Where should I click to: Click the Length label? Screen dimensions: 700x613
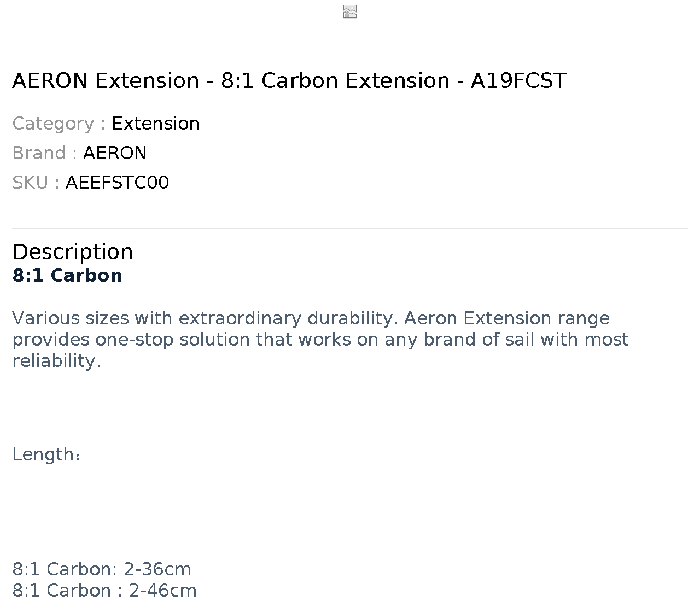(46, 454)
